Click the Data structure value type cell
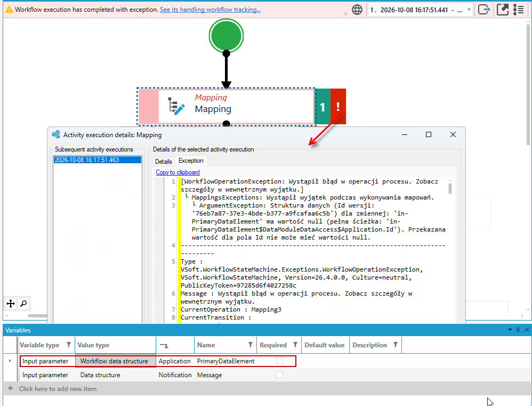Screen dimensions: 532x406 click(115, 375)
